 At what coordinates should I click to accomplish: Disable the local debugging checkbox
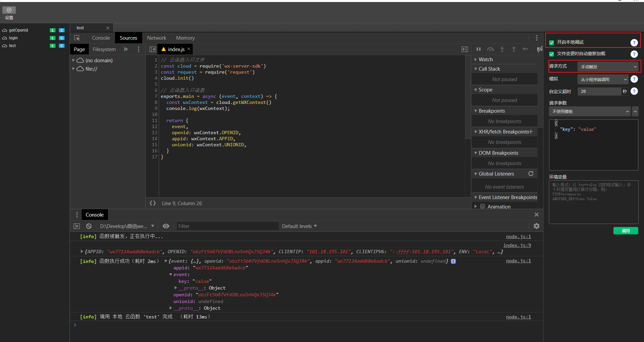tap(552, 42)
